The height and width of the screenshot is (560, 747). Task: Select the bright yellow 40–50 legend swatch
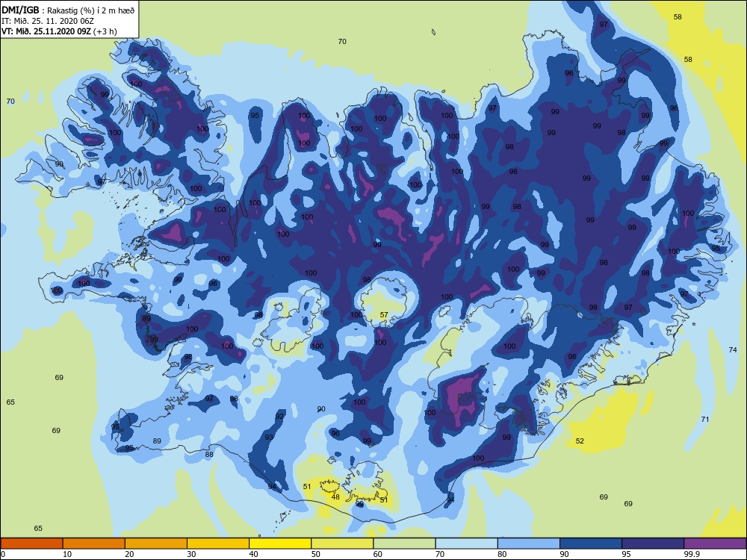click(280, 544)
